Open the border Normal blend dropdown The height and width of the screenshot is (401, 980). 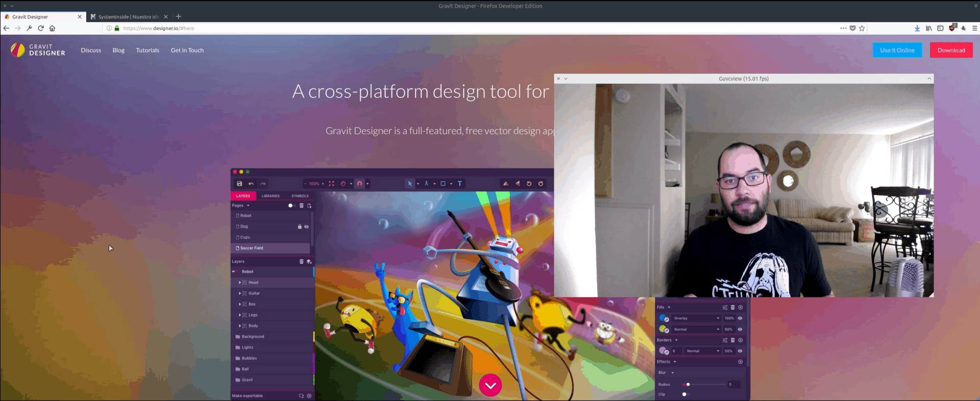703,351
